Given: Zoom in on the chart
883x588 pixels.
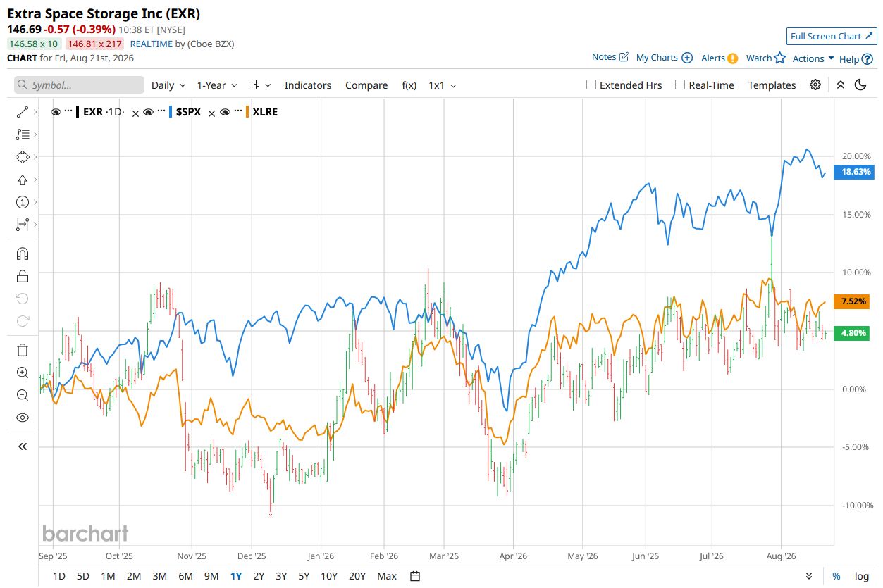Looking at the screenshot, I should point(22,373).
